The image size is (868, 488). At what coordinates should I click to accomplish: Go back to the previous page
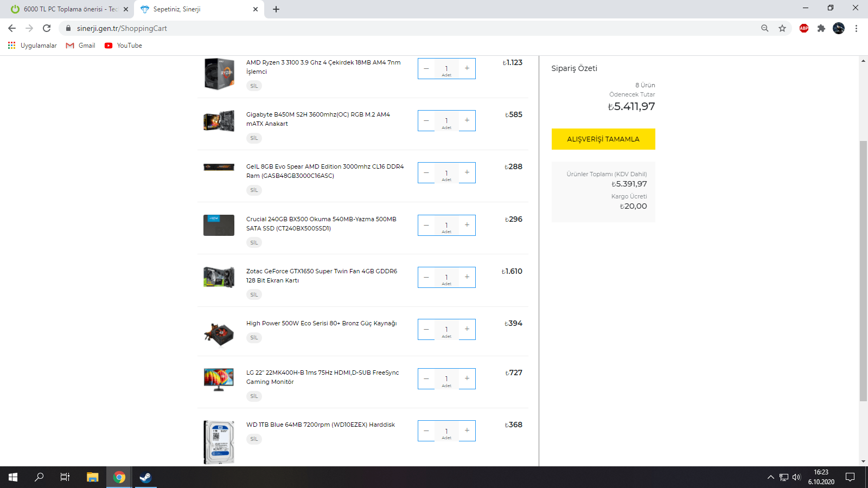click(x=12, y=28)
